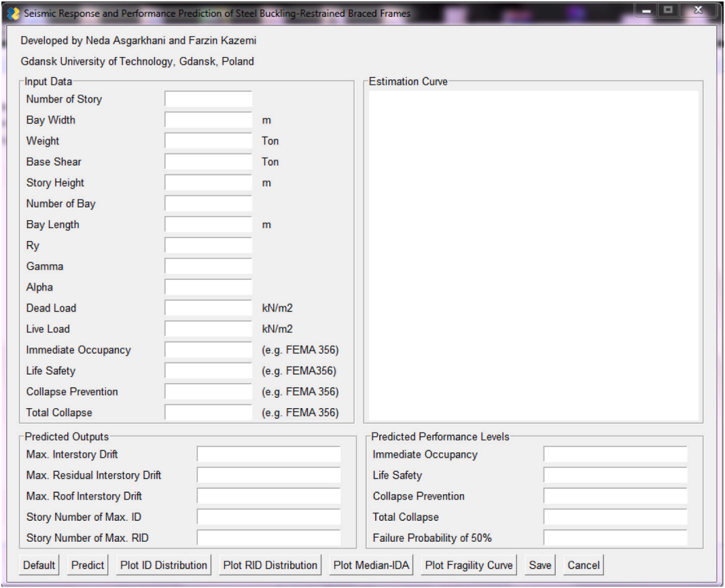The width and height of the screenshot is (725, 588).
Task: Focus the Gamma input field
Action: 208,266
